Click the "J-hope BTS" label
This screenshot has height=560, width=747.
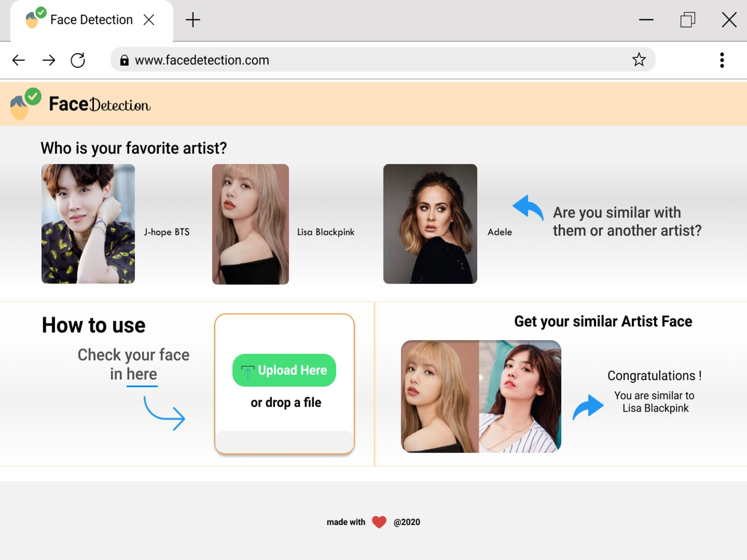(x=167, y=232)
